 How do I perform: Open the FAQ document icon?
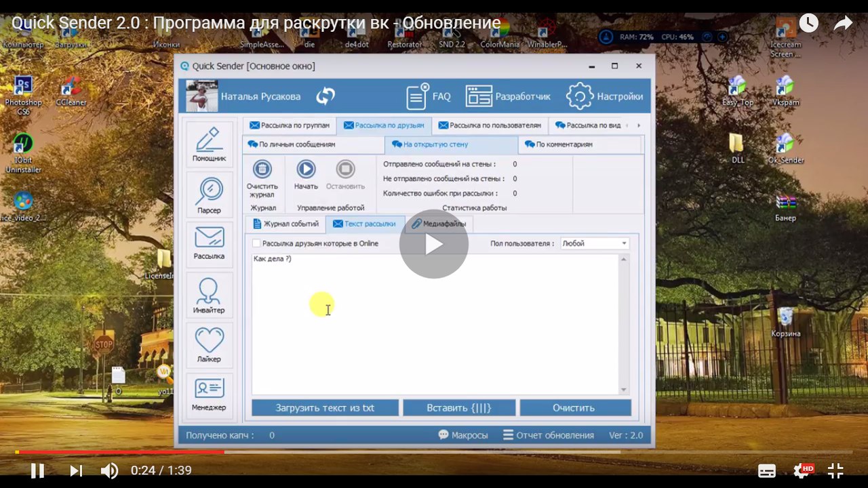tap(418, 96)
